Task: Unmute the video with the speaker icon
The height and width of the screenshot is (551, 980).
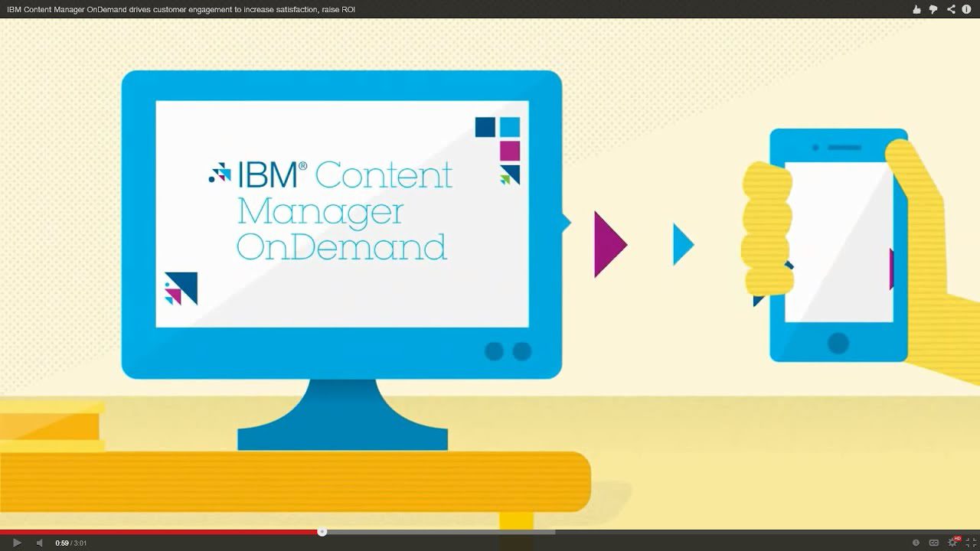Action: [x=40, y=543]
